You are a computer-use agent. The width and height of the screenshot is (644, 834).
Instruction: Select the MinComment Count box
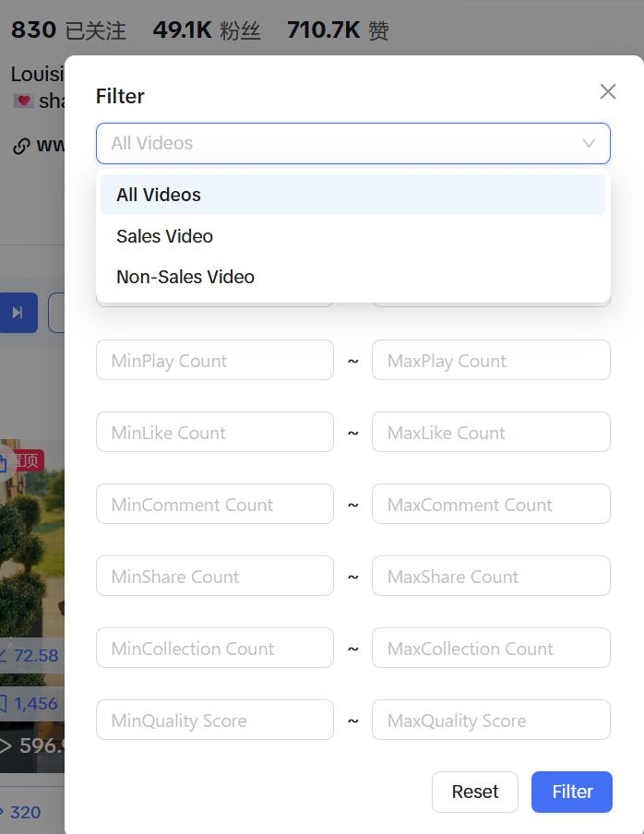coord(215,504)
